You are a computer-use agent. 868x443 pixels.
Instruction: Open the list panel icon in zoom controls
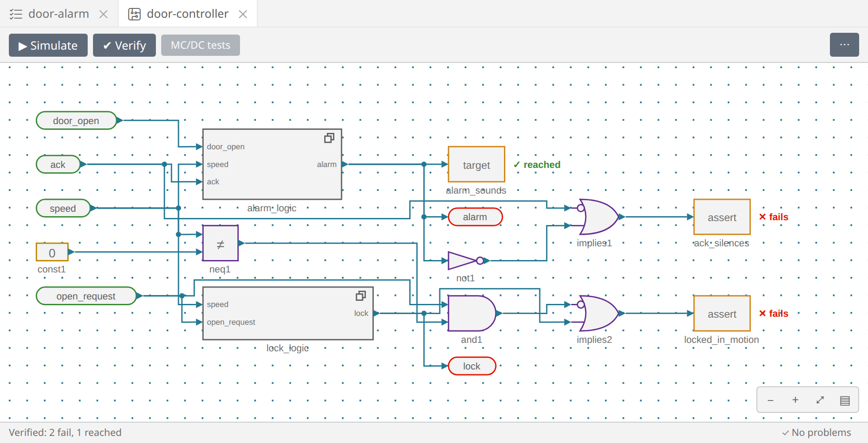[845, 400]
